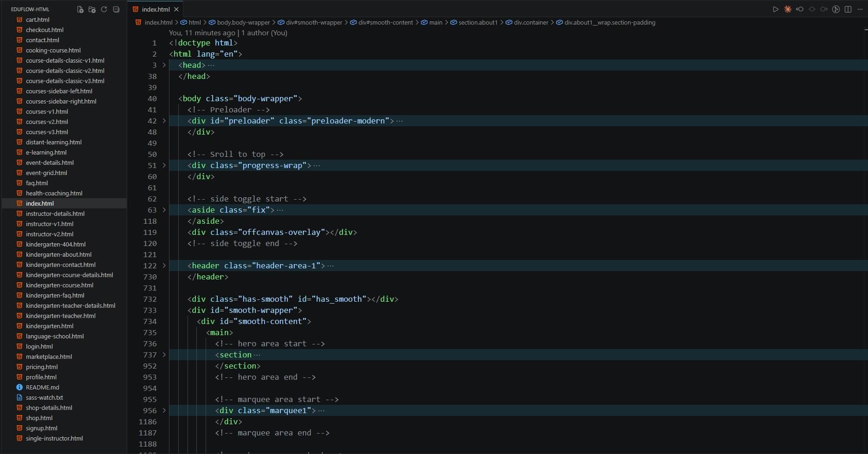Select section.about1 in the breadcrumb
Image resolution: width=868 pixels, height=454 pixels.
point(478,22)
